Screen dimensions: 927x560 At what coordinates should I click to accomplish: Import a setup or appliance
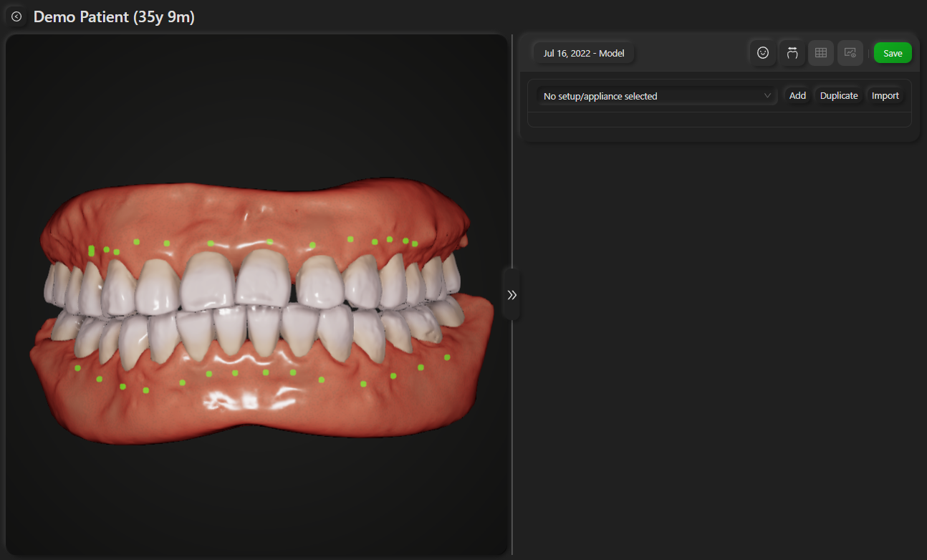click(x=885, y=96)
